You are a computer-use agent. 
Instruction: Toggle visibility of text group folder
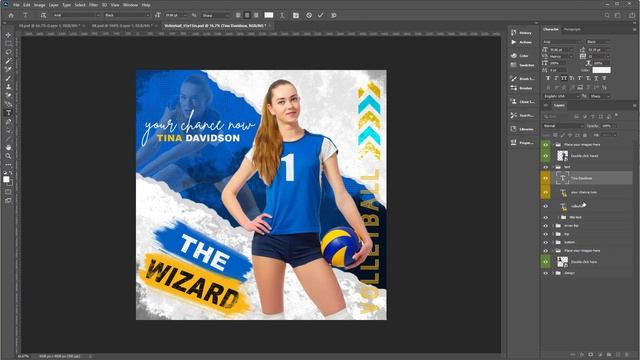[x=545, y=167]
